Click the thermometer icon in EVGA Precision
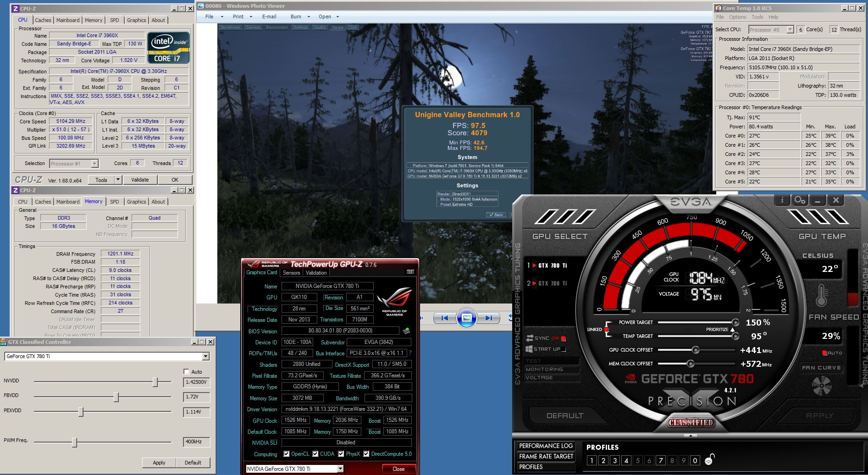 pos(821,295)
